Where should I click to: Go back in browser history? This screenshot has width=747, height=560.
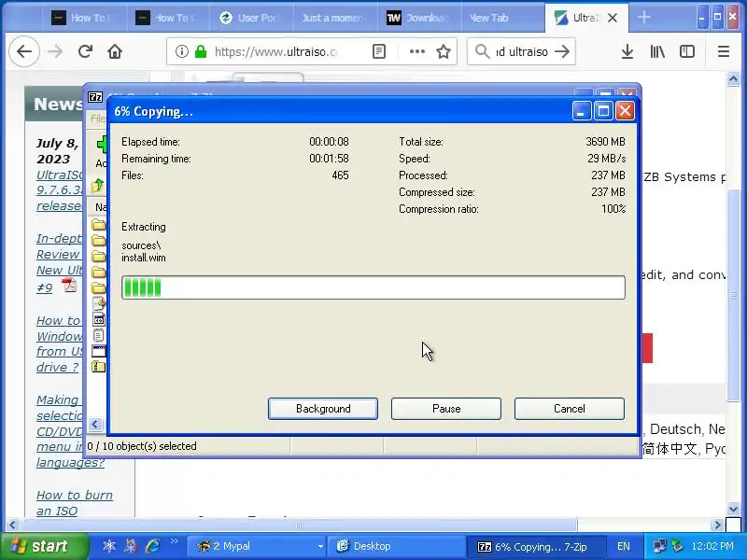click(24, 51)
